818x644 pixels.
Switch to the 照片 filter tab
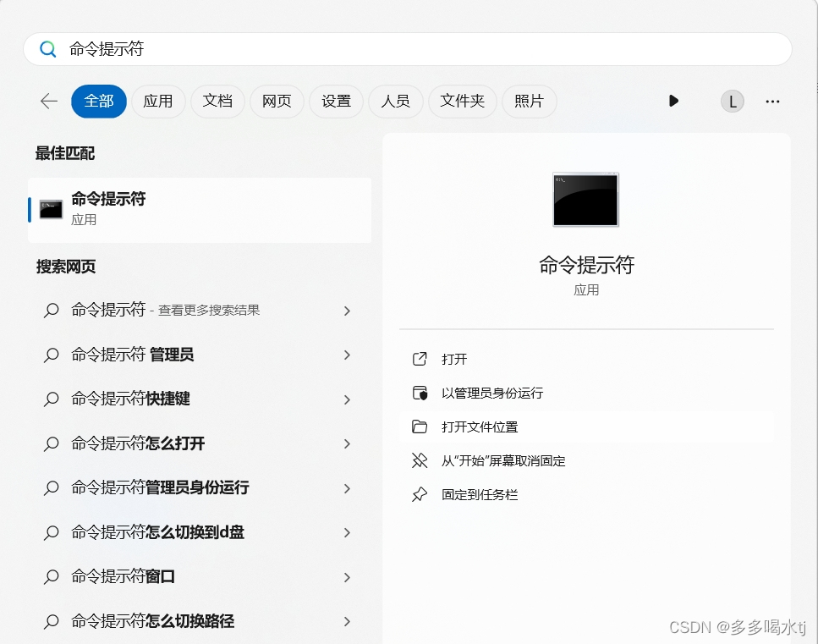[529, 102]
